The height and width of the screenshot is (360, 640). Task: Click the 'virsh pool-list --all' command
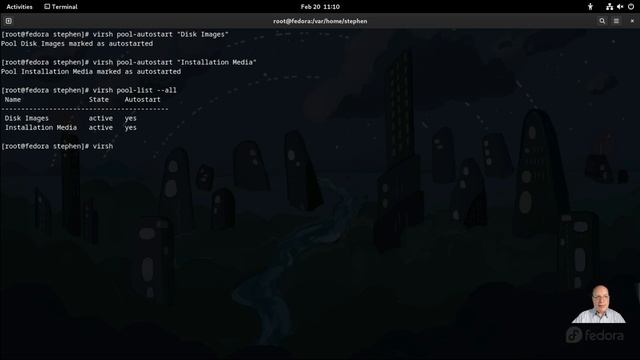point(135,90)
